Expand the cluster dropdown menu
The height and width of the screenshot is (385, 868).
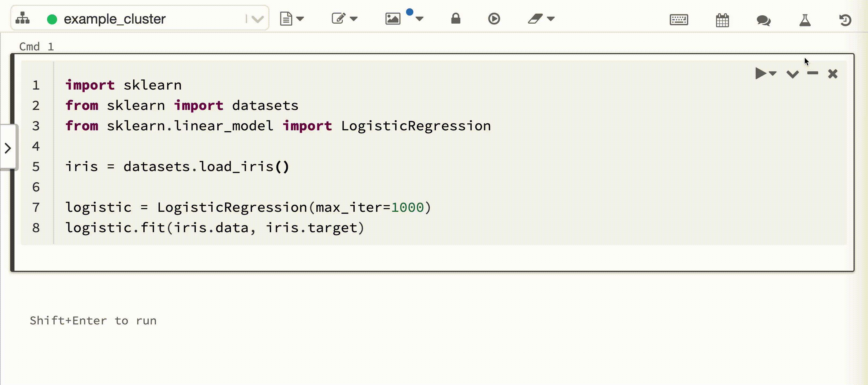click(257, 19)
